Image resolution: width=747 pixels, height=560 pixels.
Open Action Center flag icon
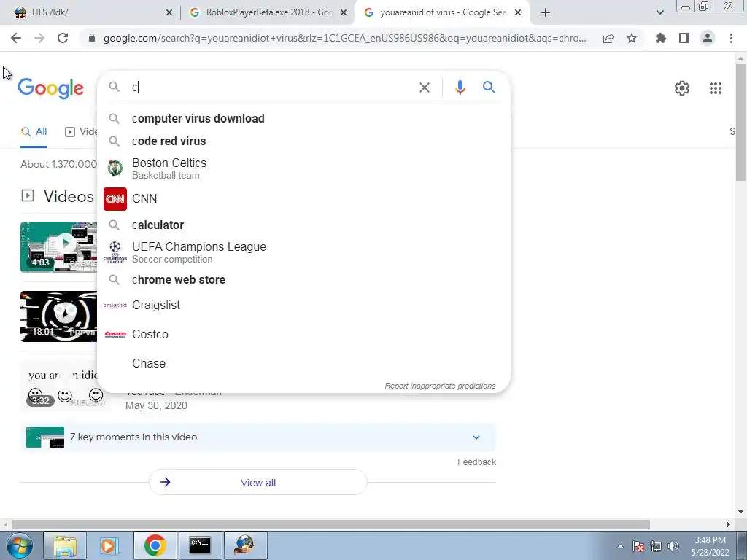point(638,546)
